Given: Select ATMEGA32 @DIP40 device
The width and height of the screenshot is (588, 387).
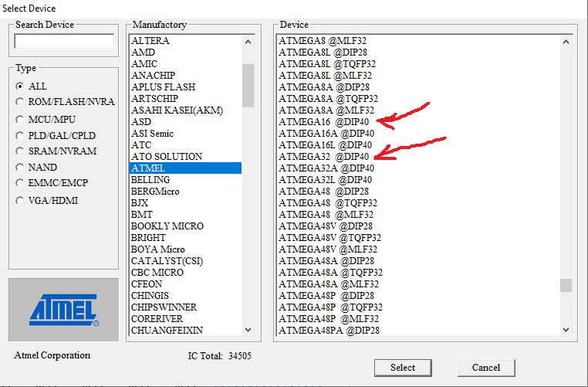Looking at the screenshot, I should coord(325,157).
